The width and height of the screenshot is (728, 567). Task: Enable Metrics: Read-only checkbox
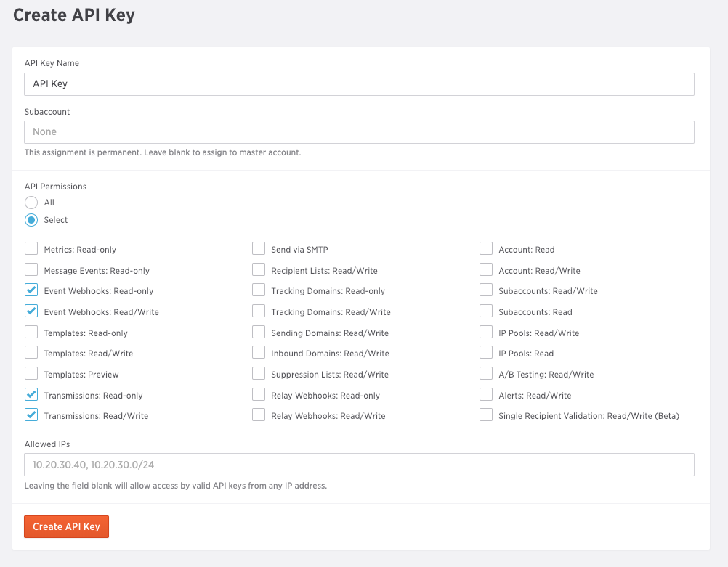(31, 249)
